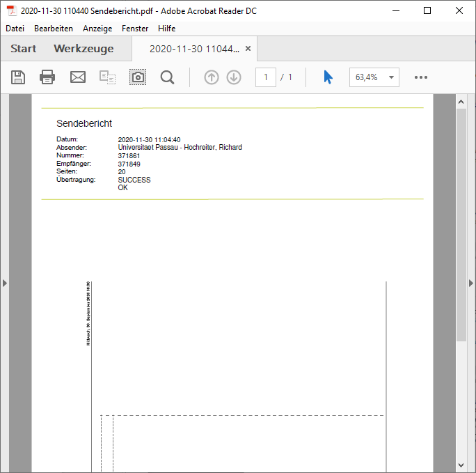Open the Bearbeiten menu
This screenshot has height=473, width=476.
point(54,29)
